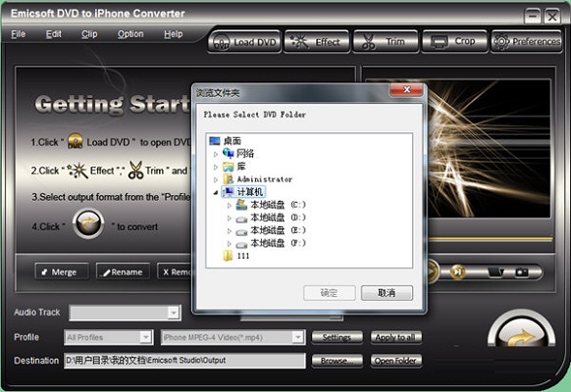Open the Audio Track dropdown

click(x=174, y=313)
